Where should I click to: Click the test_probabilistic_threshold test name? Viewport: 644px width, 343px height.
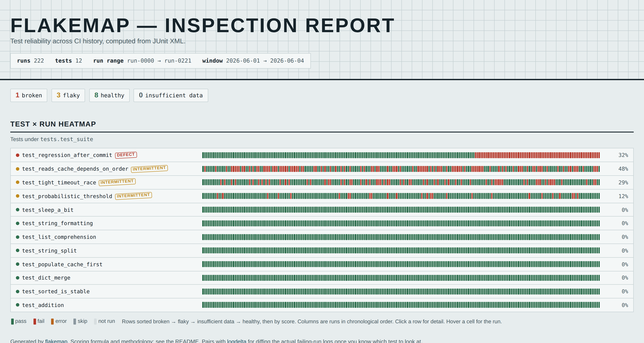click(x=67, y=196)
